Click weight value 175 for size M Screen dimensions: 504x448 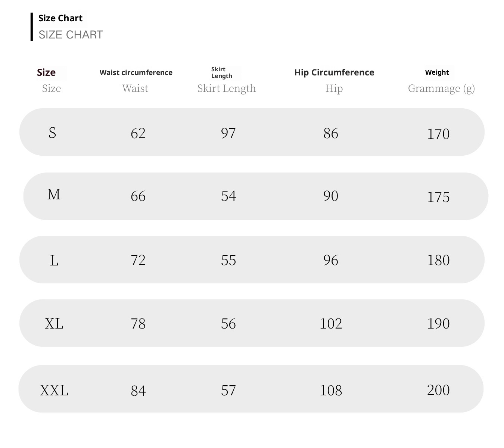click(438, 197)
